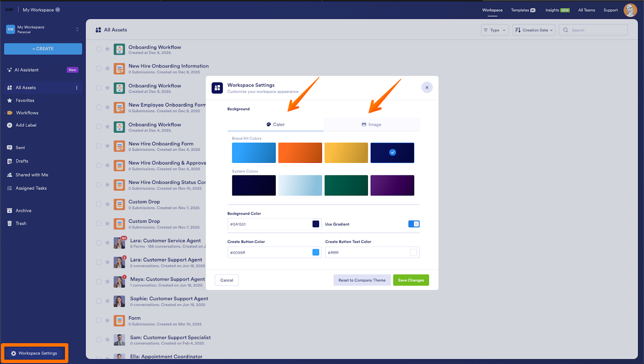
Task: Click the Add Label icon
Action: click(x=9, y=125)
